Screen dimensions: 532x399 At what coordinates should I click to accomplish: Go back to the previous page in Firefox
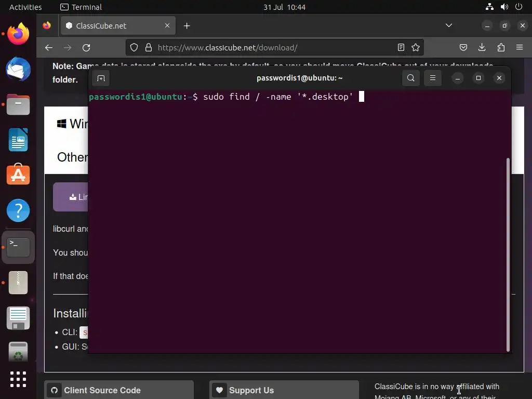49,47
